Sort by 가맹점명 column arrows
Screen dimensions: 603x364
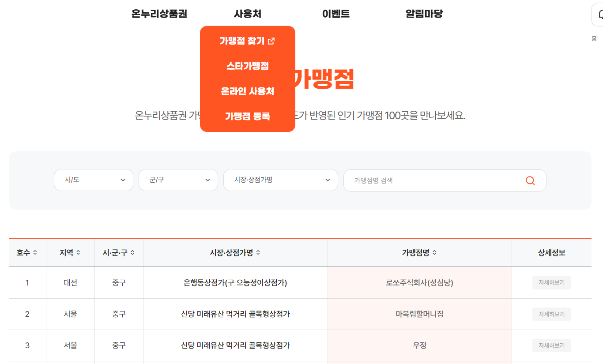434,253
